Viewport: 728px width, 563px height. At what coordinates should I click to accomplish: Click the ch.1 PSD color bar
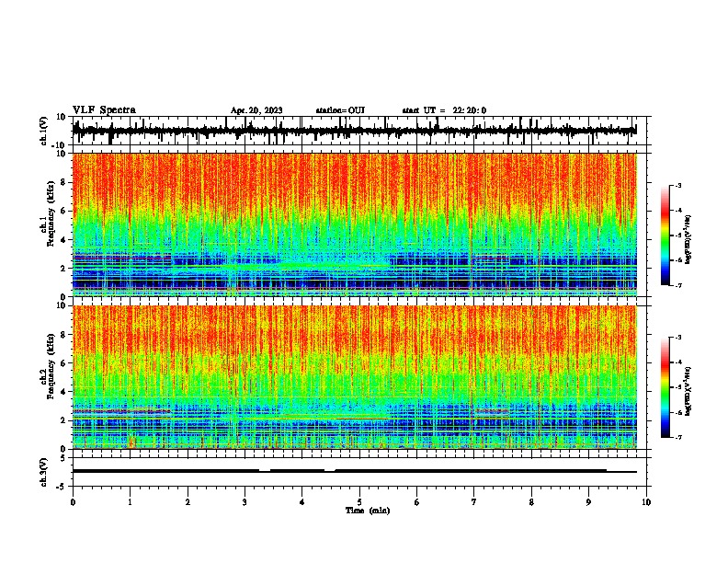(665, 236)
